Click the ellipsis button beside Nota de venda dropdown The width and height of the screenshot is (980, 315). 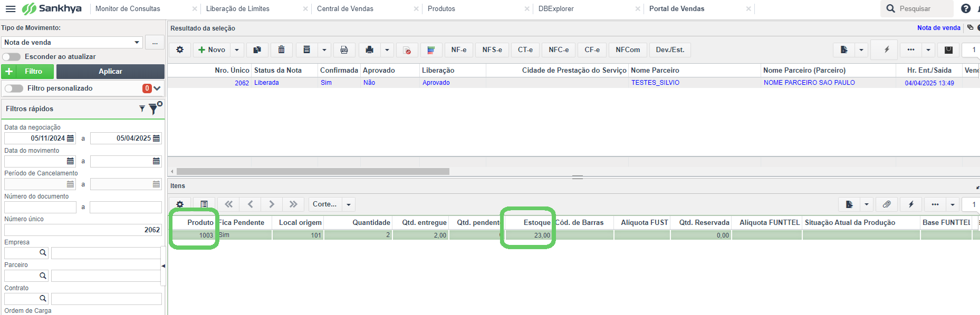[155, 42]
